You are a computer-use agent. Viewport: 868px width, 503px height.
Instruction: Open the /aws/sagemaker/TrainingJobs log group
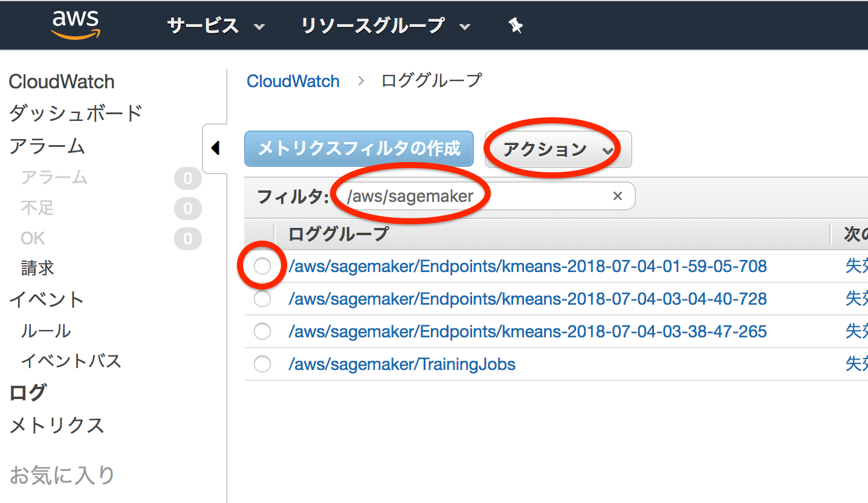(x=402, y=364)
